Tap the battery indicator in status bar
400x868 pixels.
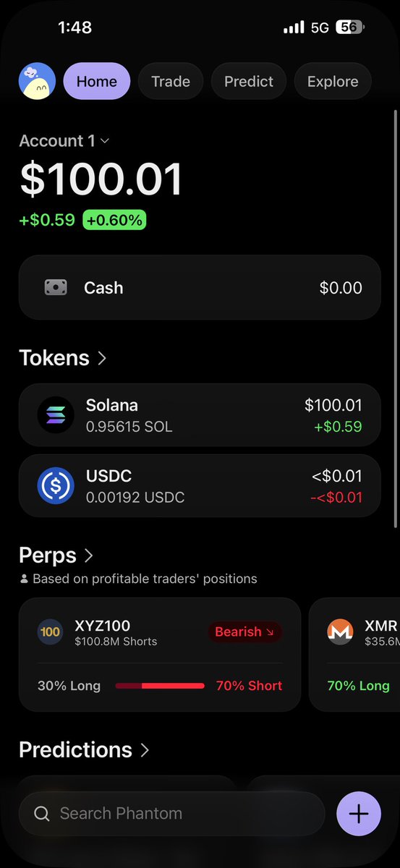[350, 27]
